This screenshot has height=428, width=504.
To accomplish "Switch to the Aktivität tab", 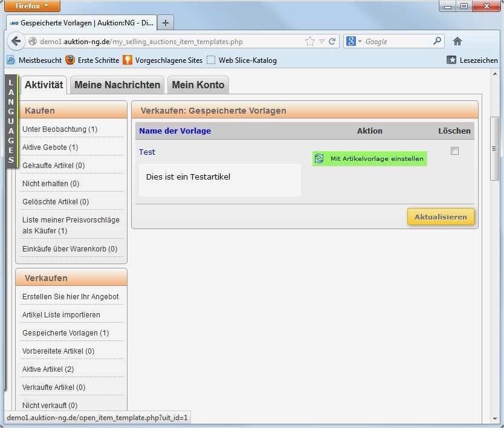I will click(x=44, y=85).
